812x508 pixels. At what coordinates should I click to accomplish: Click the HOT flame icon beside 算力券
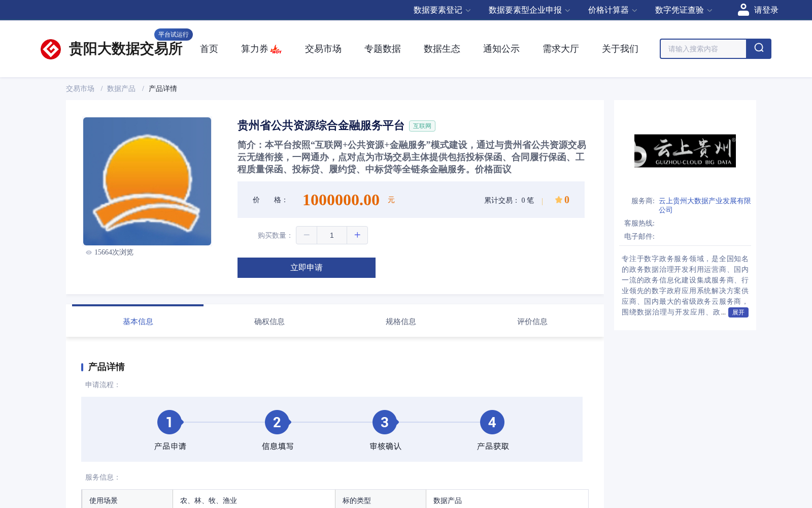point(276,49)
